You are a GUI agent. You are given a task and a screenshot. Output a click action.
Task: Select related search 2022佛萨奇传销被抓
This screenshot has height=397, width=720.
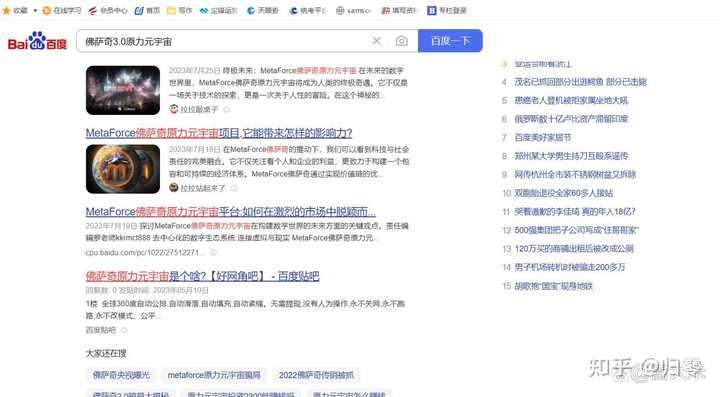tap(316, 375)
